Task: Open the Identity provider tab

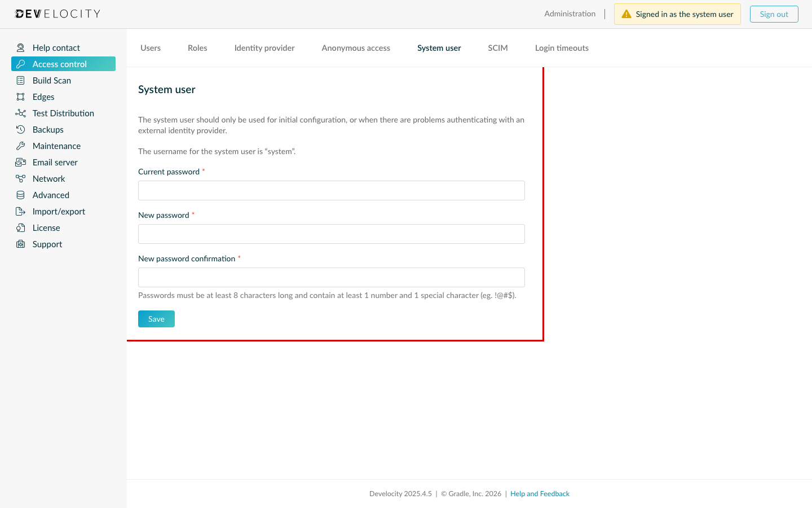Action: pos(264,48)
